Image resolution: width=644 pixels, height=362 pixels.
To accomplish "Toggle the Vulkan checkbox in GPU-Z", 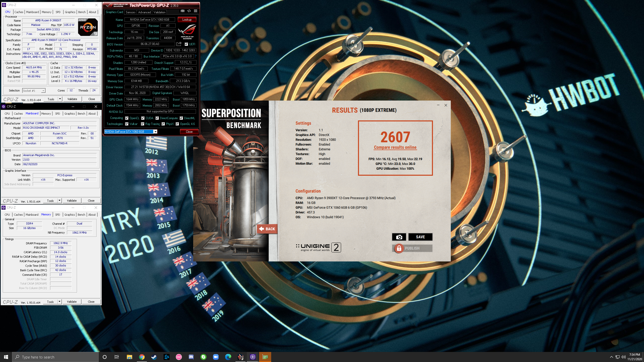I will [x=127, y=124].
